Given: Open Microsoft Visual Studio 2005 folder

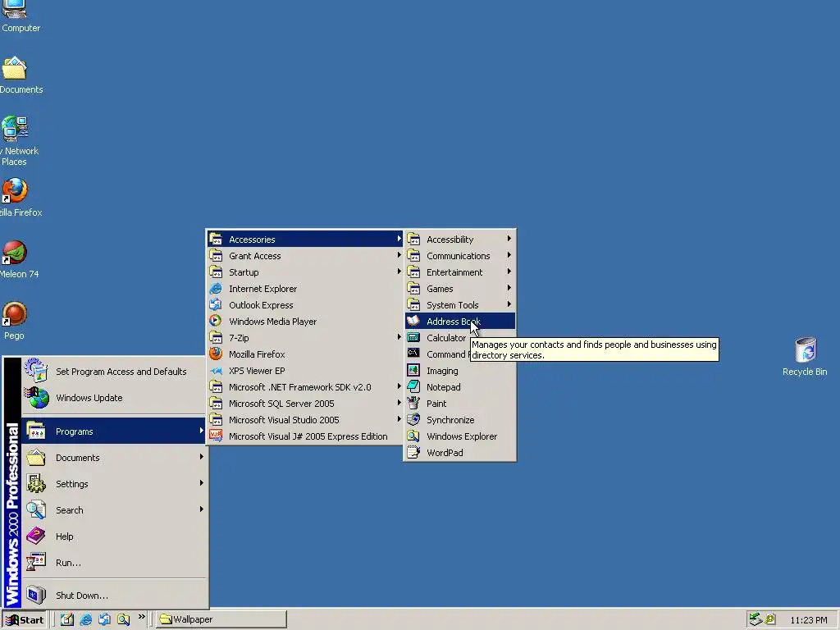Looking at the screenshot, I should click(305, 420).
